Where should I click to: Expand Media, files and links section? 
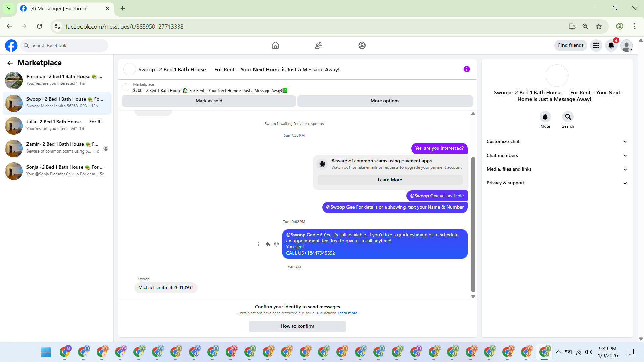point(556,169)
